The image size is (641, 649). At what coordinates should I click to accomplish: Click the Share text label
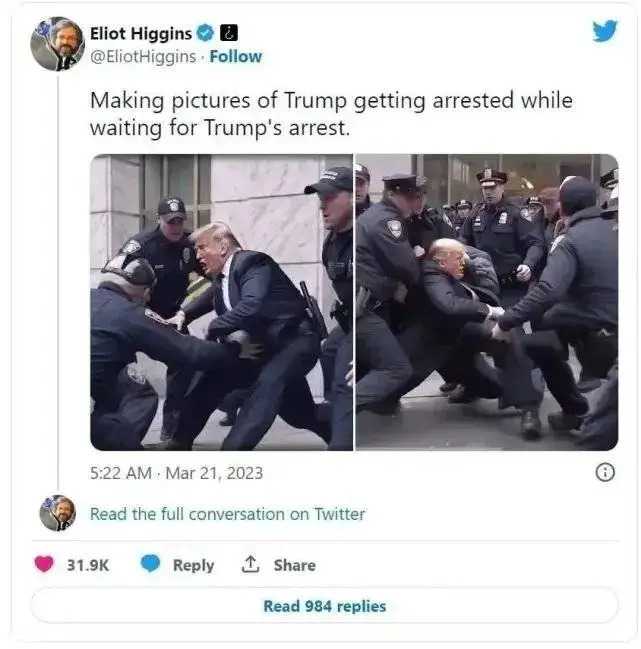[x=295, y=565]
